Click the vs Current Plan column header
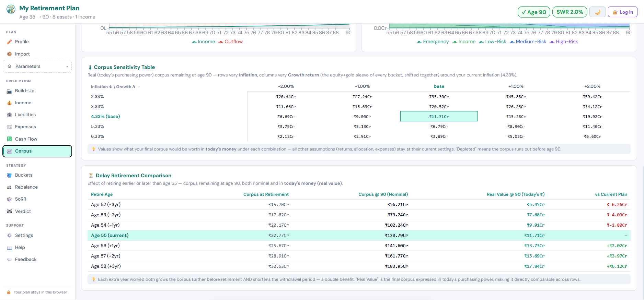The width and height of the screenshot is (644, 300). pyautogui.click(x=611, y=194)
